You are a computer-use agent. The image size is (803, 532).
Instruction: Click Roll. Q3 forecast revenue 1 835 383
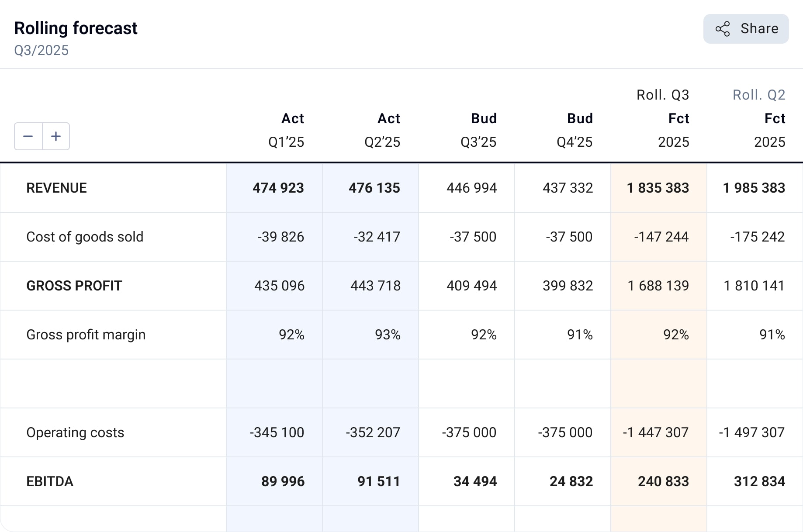coord(658,188)
